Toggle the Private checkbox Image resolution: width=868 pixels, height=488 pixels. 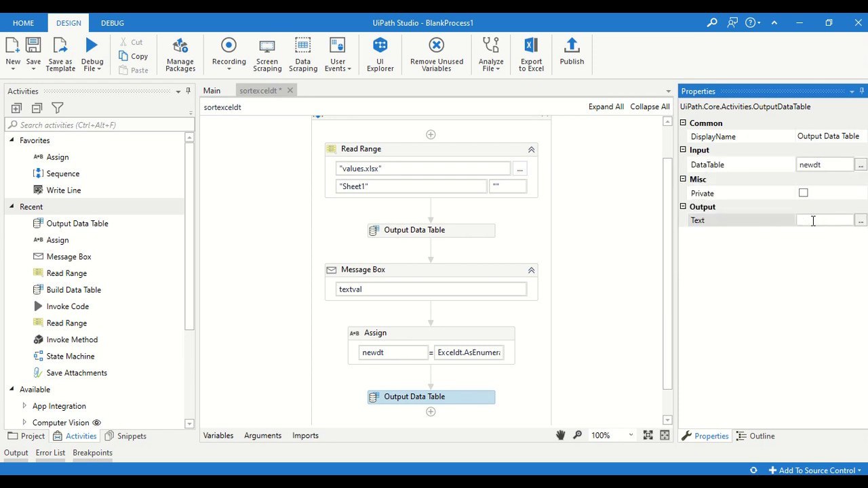coord(804,193)
